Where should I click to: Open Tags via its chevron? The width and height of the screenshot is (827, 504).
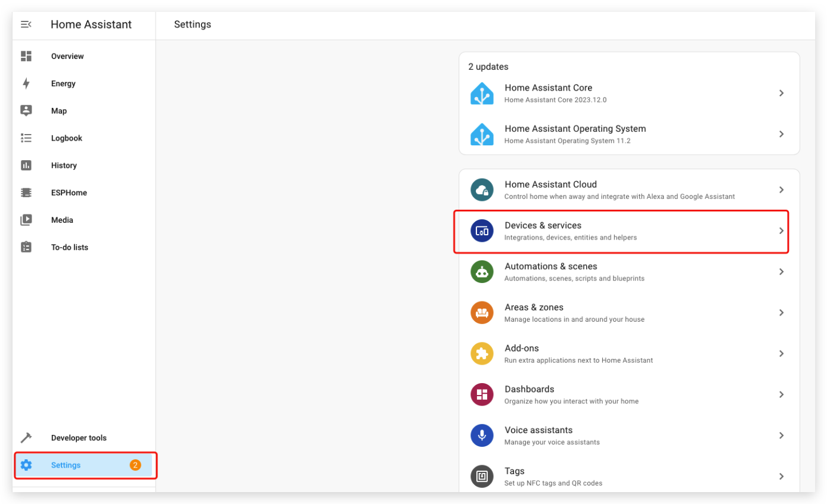point(782,477)
